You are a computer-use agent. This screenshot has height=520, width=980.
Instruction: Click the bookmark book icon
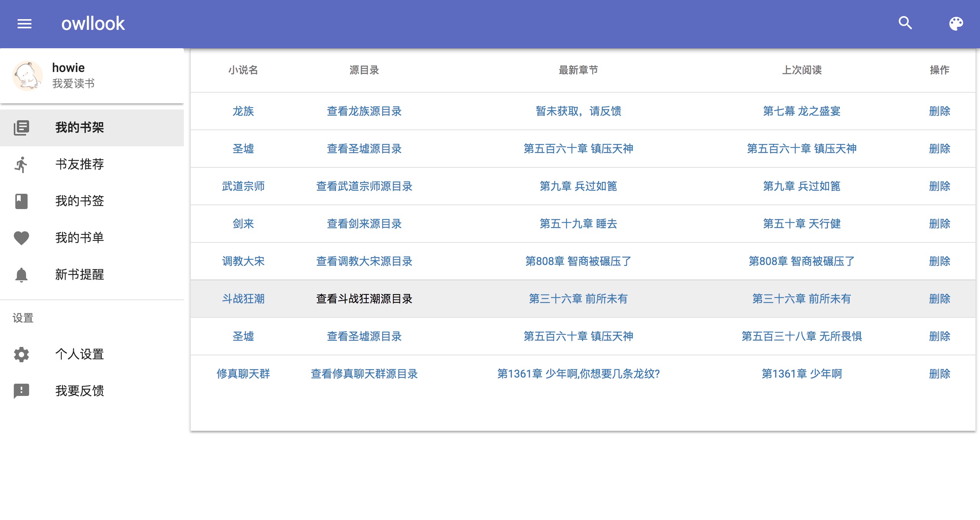click(x=21, y=201)
